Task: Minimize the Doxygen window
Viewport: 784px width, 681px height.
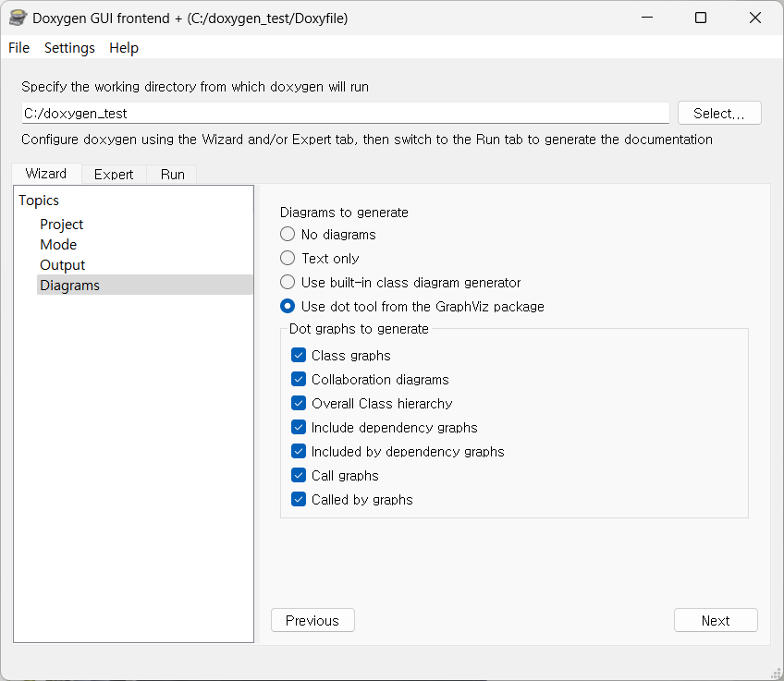Action: [x=647, y=18]
